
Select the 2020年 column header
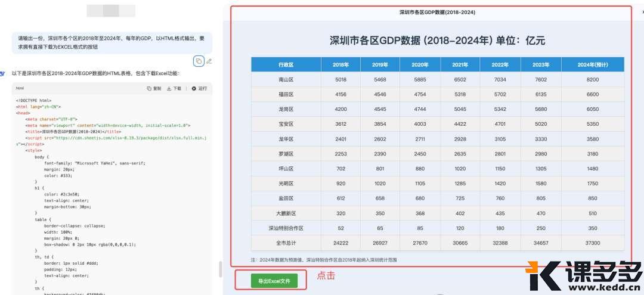(x=420, y=65)
